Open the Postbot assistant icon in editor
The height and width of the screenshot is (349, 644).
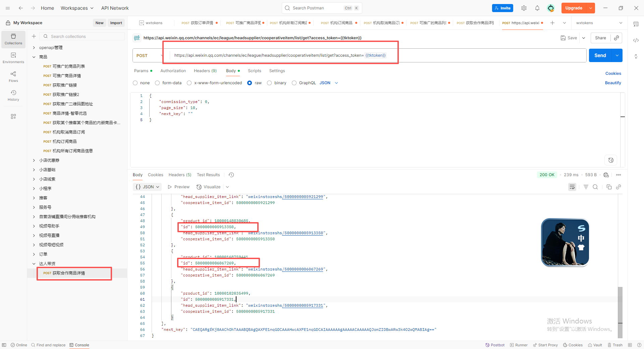[x=611, y=160]
